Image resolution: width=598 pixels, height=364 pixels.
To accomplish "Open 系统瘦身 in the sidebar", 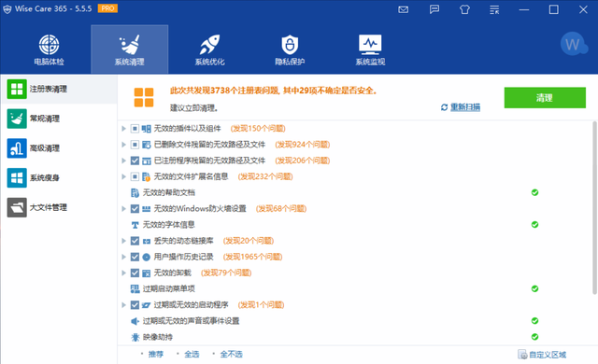I will 59,178.
